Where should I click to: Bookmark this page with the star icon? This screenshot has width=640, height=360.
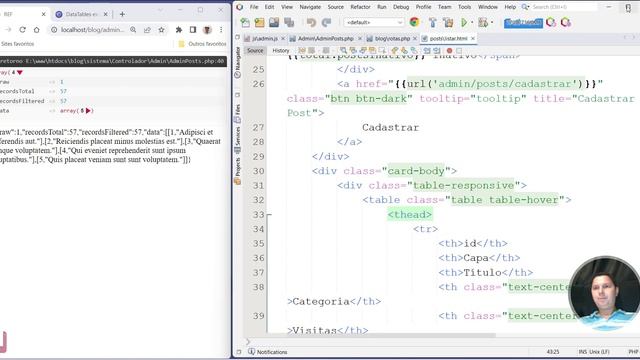coord(162,30)
